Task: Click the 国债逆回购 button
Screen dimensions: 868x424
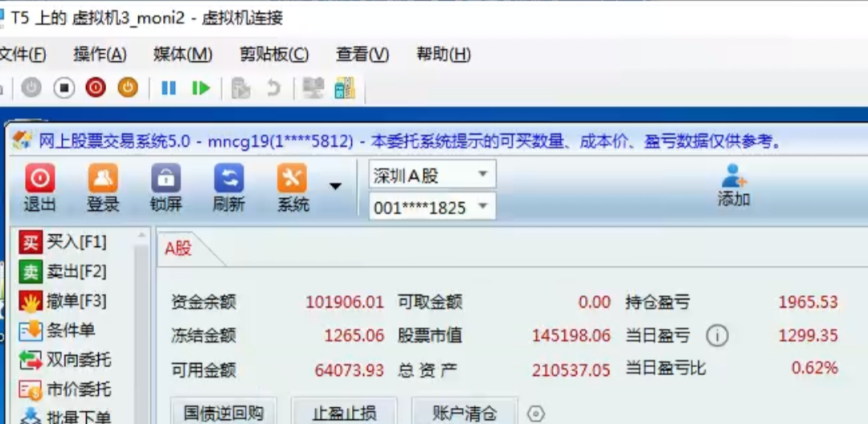Action: click(223, 412)
